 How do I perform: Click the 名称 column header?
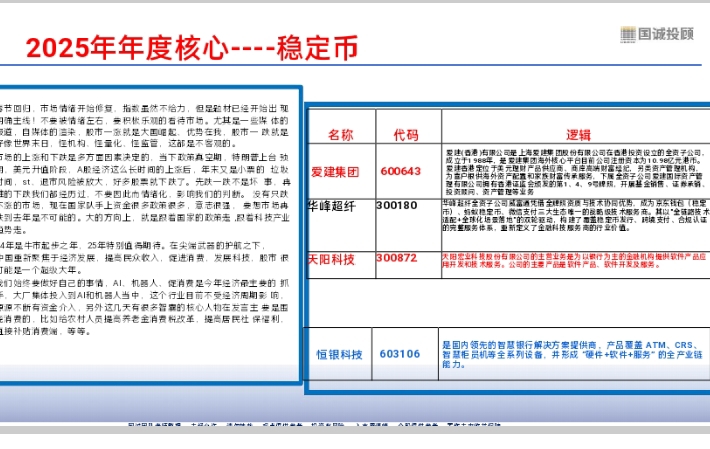click(x=341, y=135)
